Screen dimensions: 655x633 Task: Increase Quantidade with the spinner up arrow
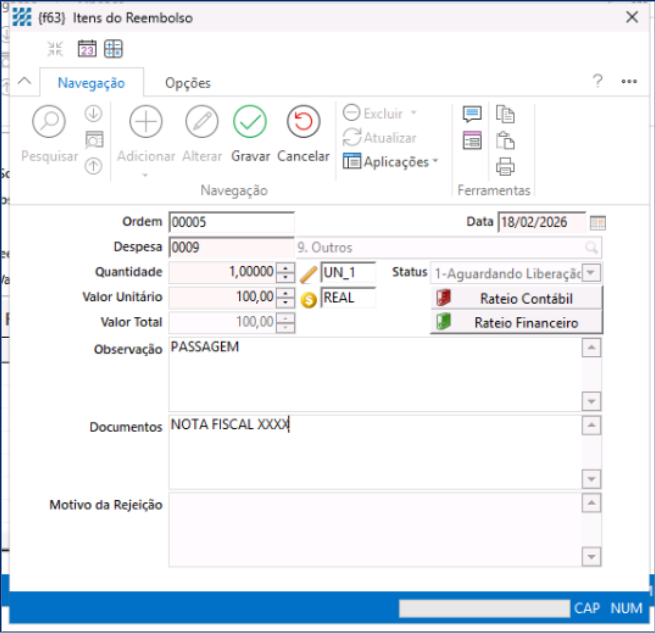click(286, 268)
